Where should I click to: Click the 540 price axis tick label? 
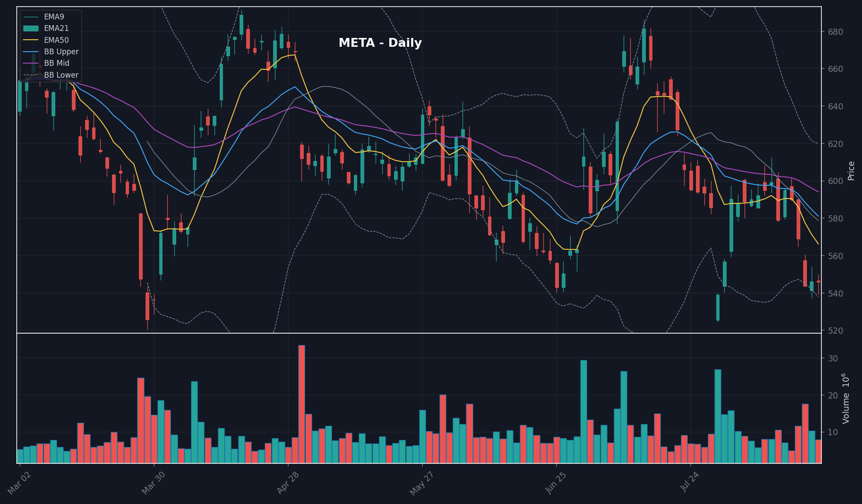click(x=835, y=293)
